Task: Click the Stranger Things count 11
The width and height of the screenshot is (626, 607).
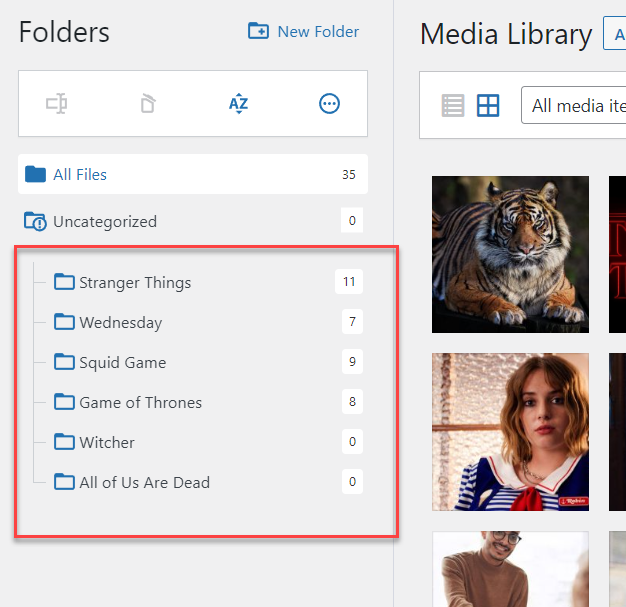Action: [349, 282]
